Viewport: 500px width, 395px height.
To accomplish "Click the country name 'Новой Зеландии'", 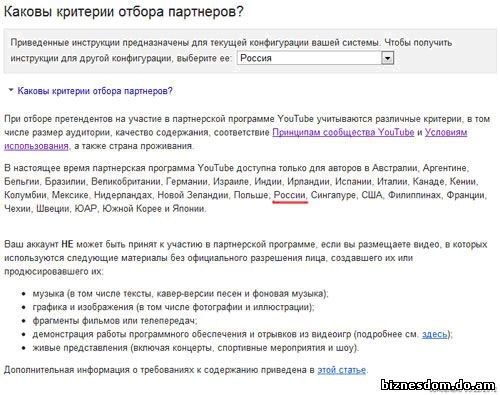I will coord(193,195).
